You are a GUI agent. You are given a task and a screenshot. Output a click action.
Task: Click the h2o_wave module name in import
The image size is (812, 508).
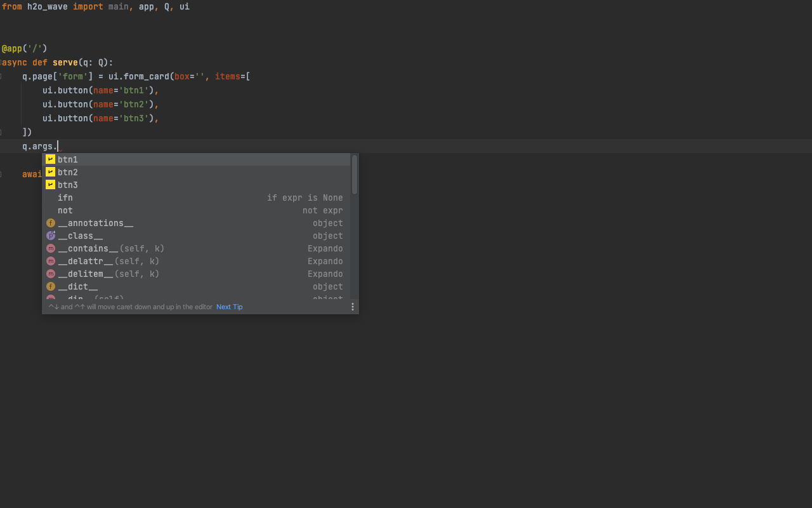pyautogui.click(x=47, y=6)
